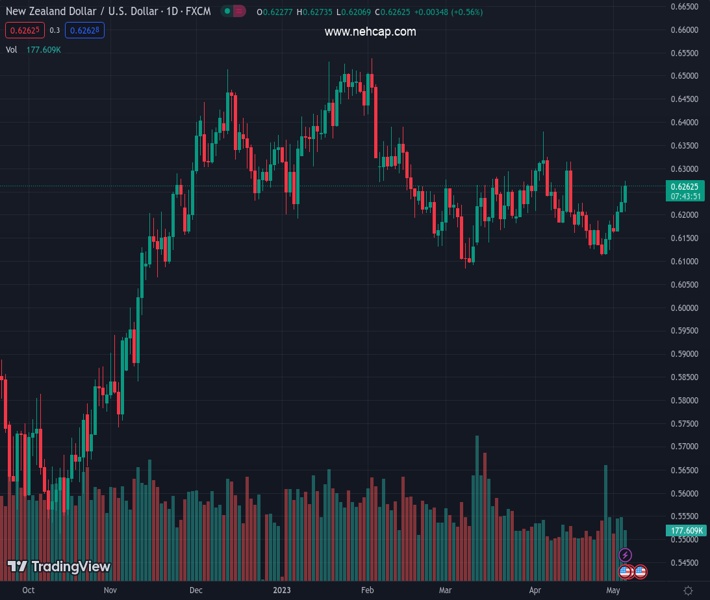Image resolution: width=710 pixels, height=600 pixels.
Task: Click the www.nehcap.com watermark text
Action: pyautogui.click(x=370, y=32)
